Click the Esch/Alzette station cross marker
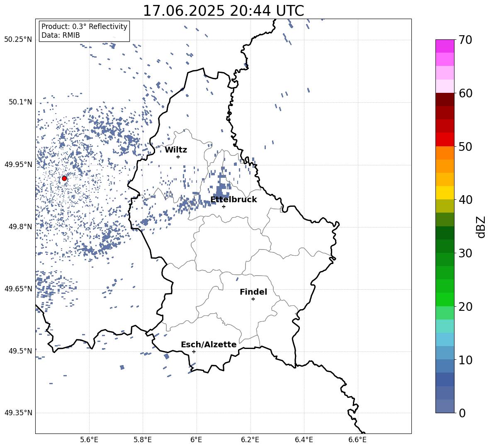491x448 pixels. (194, 351)
